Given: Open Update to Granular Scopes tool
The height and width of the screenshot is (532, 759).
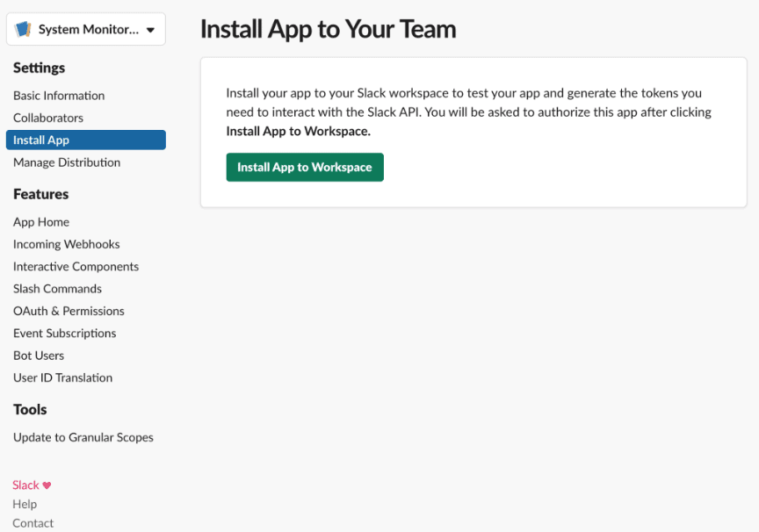Looking at the screenshot, I should point(83,437).
